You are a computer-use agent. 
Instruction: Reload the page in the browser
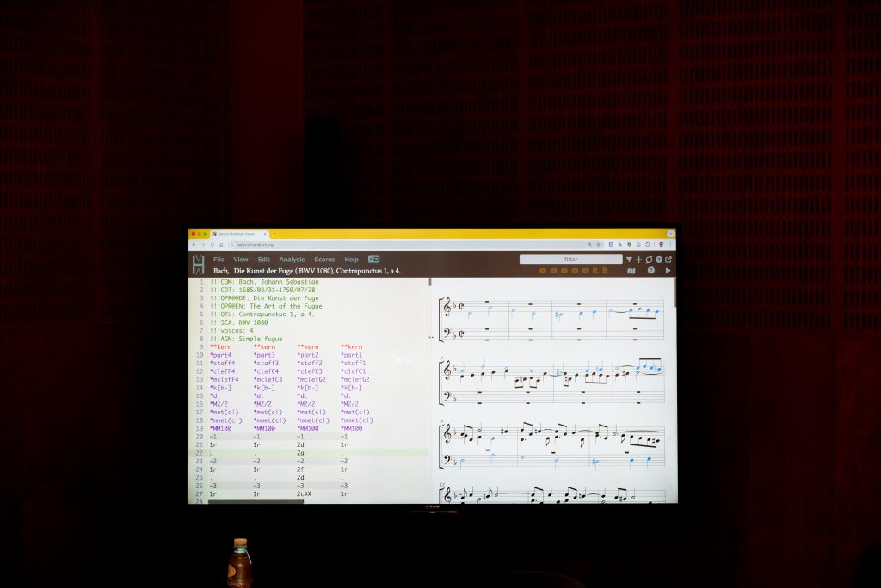point(212,245)
